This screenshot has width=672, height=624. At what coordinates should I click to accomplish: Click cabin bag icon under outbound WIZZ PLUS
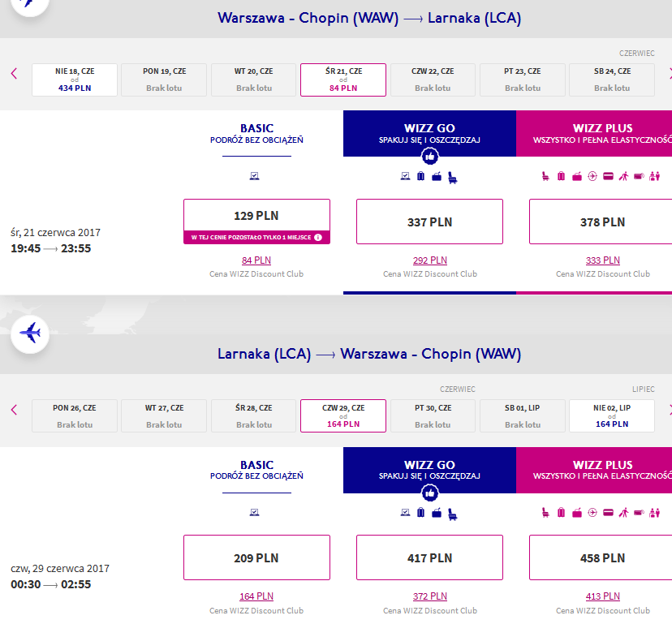coord(577,176)
